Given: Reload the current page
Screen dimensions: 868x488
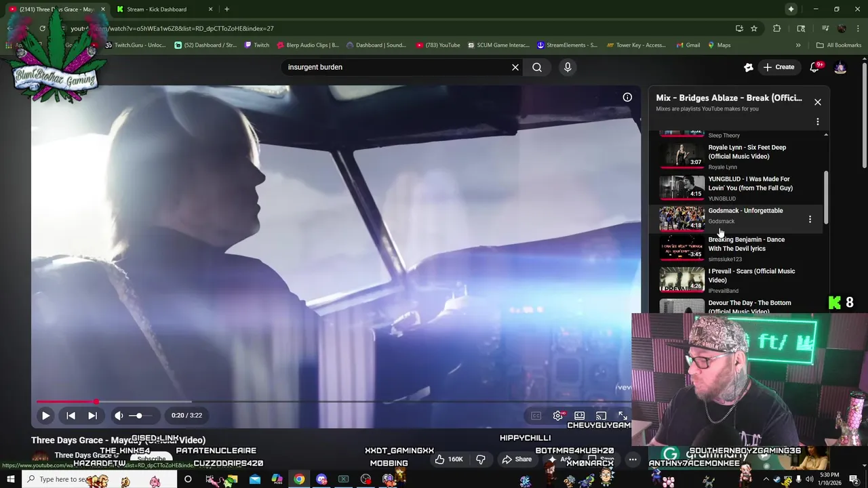Looking at the screenshot, I should pos(42,28).
